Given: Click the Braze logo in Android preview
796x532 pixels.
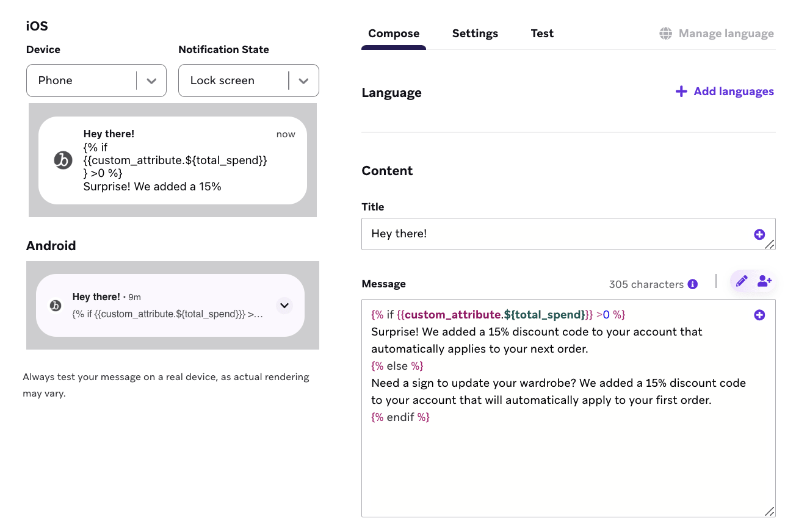Looking at the screenshot, I should [56, 306].
